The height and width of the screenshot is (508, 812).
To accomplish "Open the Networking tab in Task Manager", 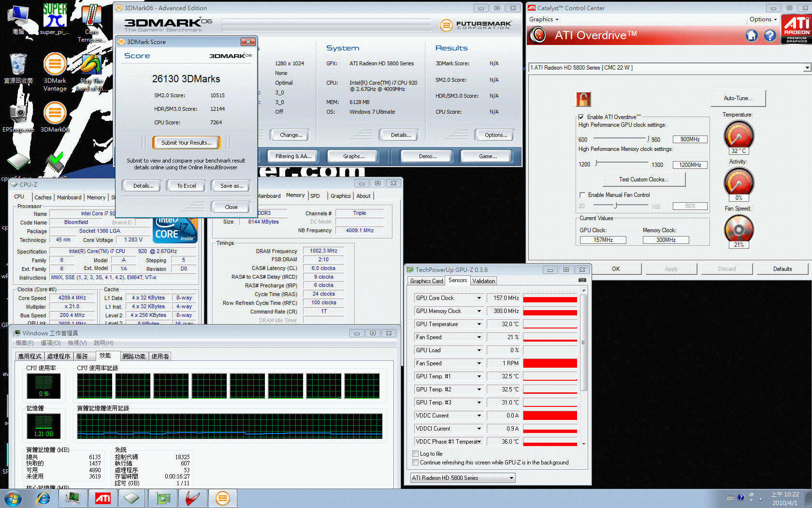I will [134, 356].
